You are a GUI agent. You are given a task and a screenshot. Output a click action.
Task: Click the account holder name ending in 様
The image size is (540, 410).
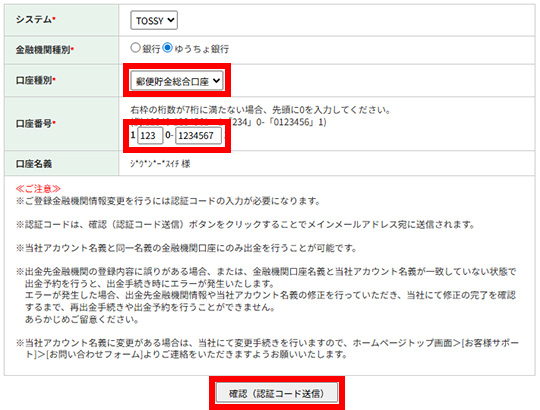160,164
